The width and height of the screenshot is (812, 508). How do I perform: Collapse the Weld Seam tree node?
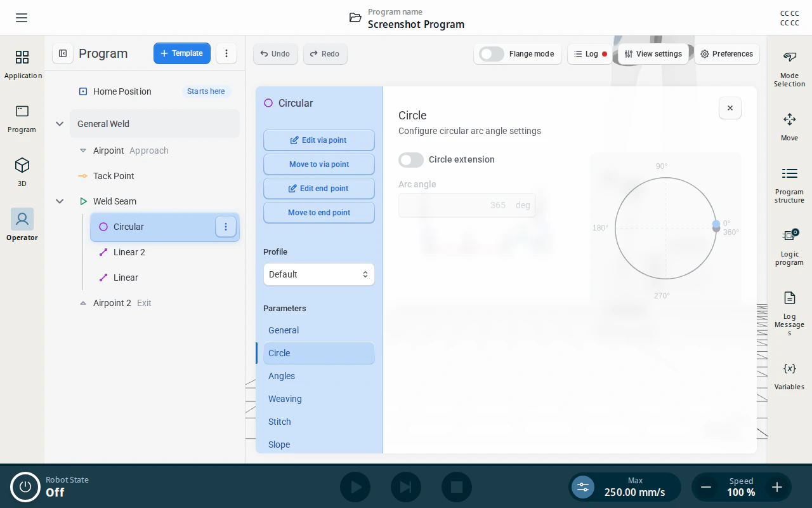(60, 201)
